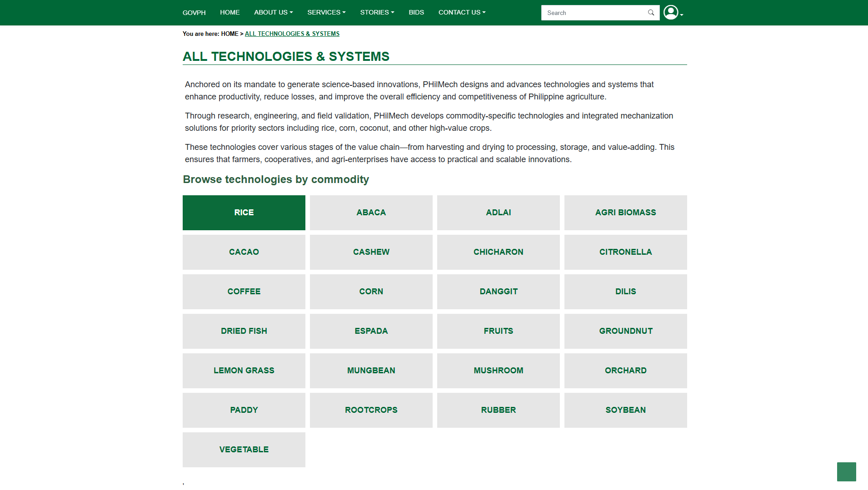The width and height of the screenshot is (868, 490).
Task: Navigate to HOME in top navbar
Action: pos(229,12)
